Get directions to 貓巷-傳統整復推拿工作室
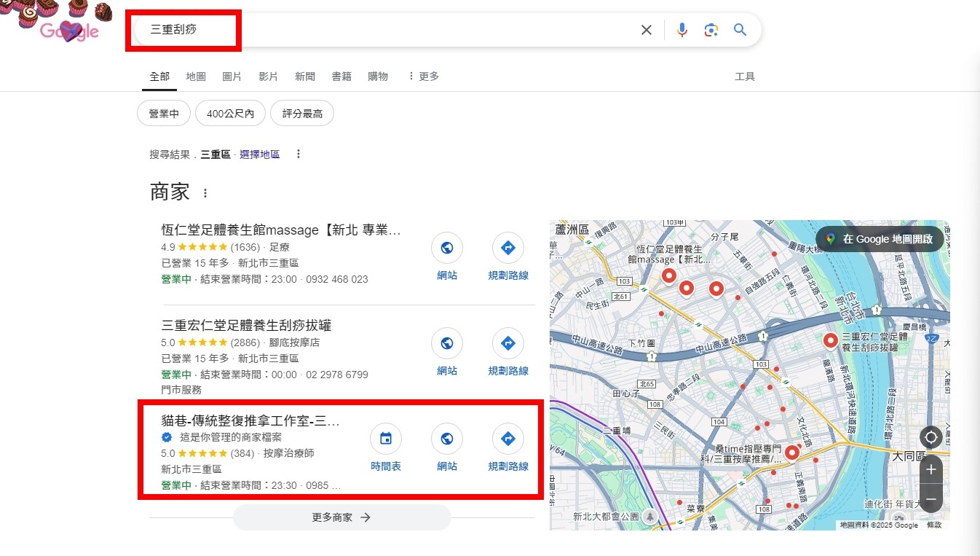Screen dimensions: 980x556 508,447
